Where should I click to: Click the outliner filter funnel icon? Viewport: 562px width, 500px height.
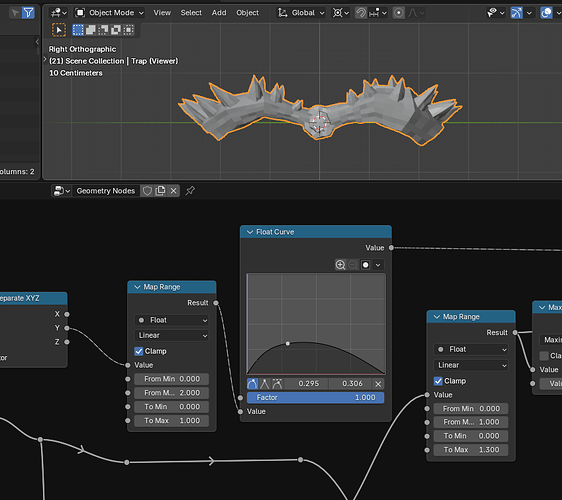(x=28, y=13)
